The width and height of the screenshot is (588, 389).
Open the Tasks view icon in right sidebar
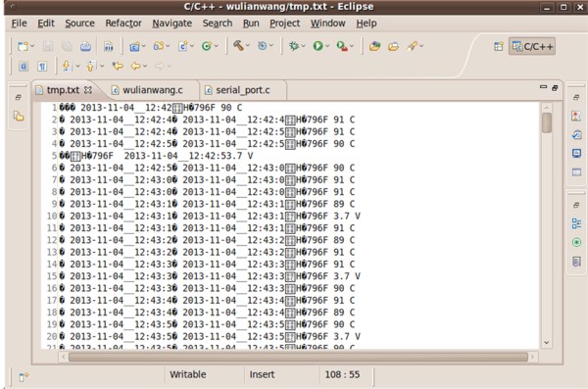click(577, 134)
